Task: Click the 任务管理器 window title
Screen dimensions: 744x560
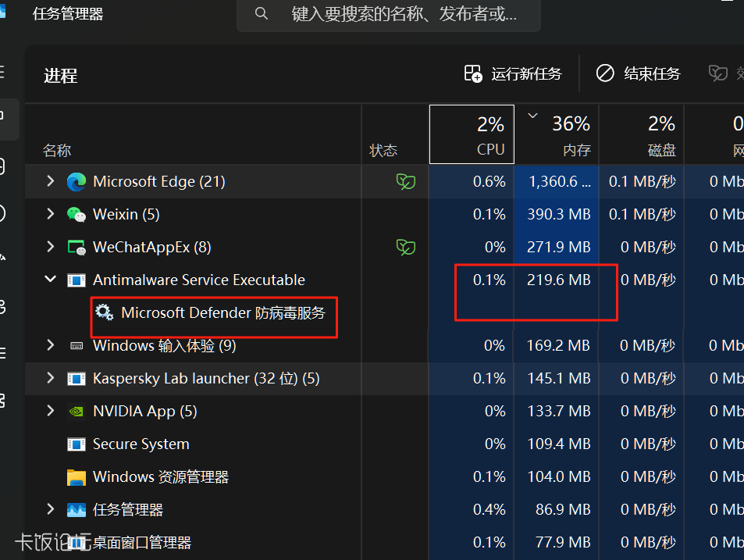Action: tap(68, 14)
